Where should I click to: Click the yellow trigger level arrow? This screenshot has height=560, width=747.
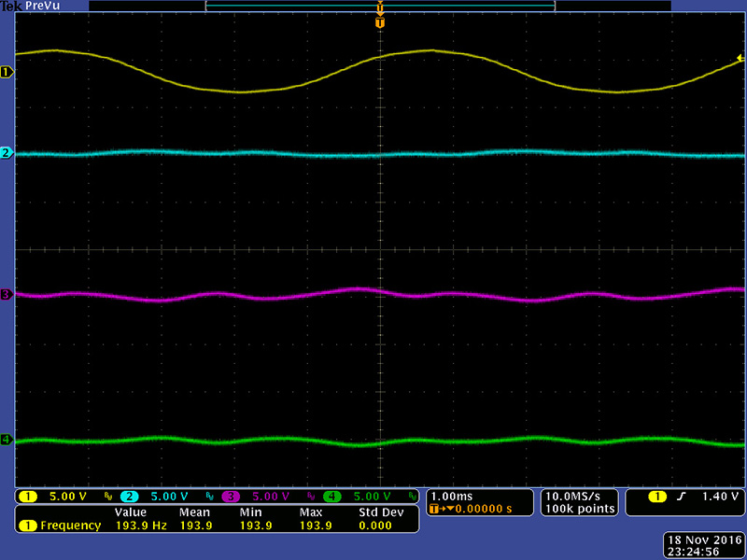(740, 59)
